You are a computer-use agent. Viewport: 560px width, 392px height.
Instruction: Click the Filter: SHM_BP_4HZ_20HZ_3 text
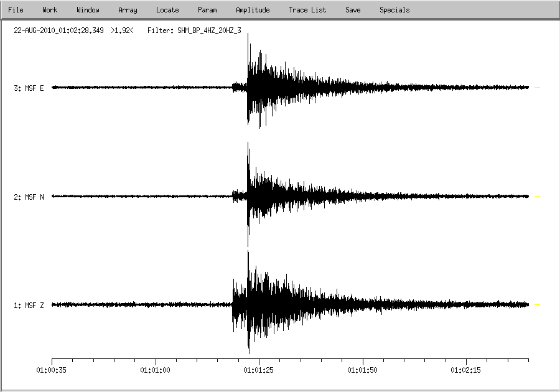point(194,30)
